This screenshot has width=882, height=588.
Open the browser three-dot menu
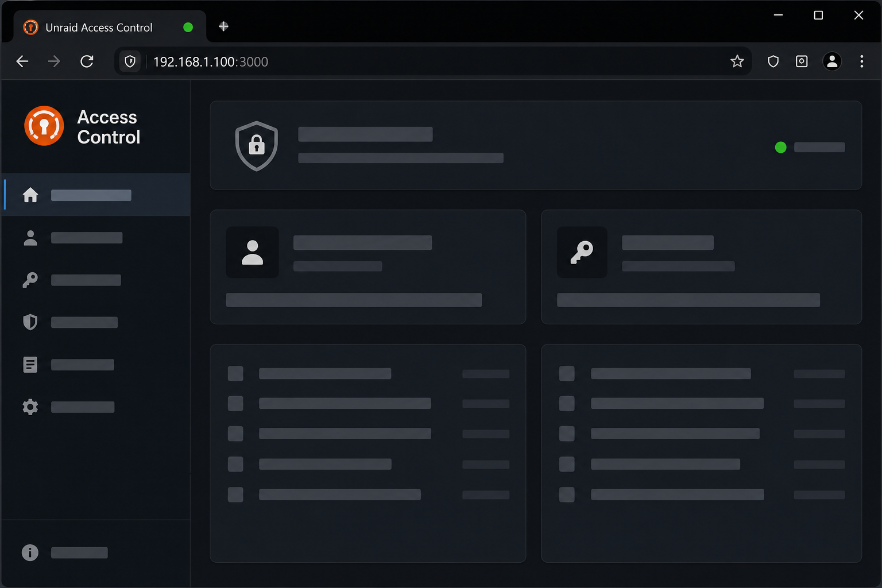coord(862,61)
